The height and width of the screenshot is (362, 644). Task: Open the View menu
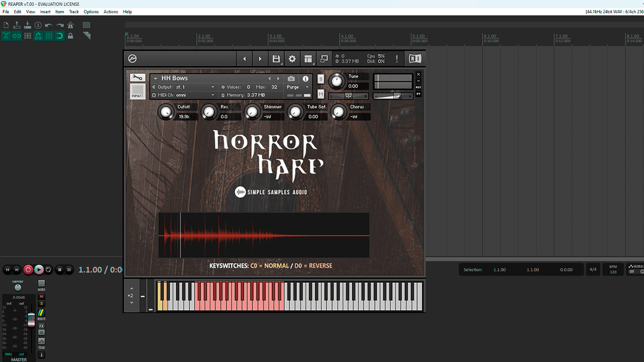(31, 12)
